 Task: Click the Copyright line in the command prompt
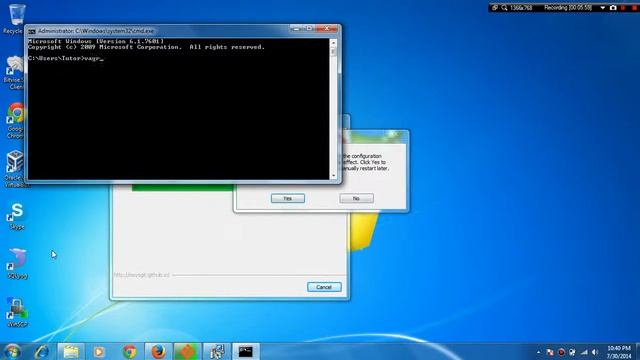point(146,47)
